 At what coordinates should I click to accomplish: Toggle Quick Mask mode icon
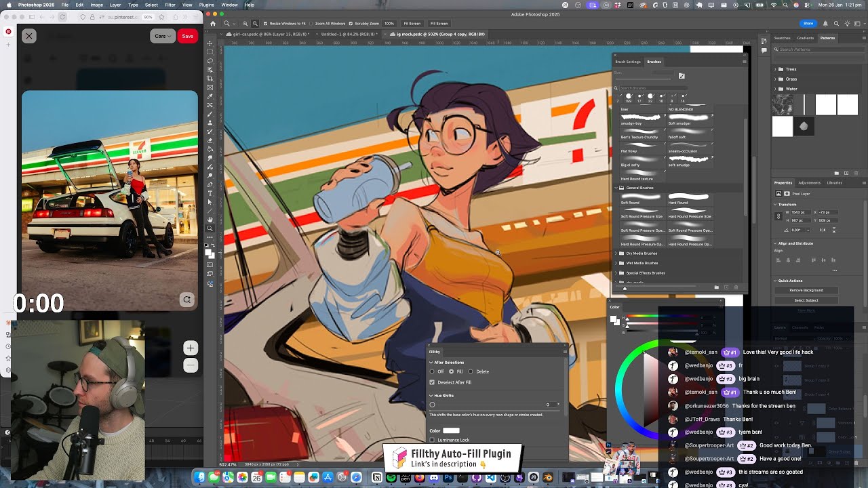(210, 265)
